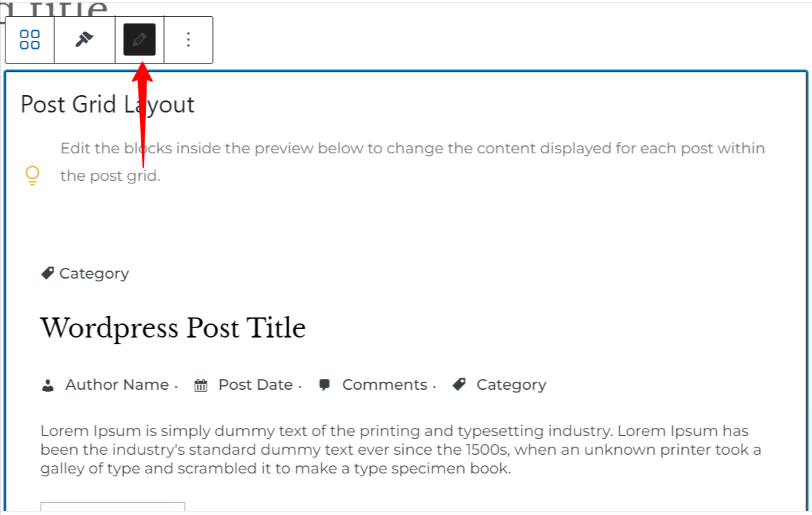Click the speech bubble Comments icon
812x515 pixels.
325,385
